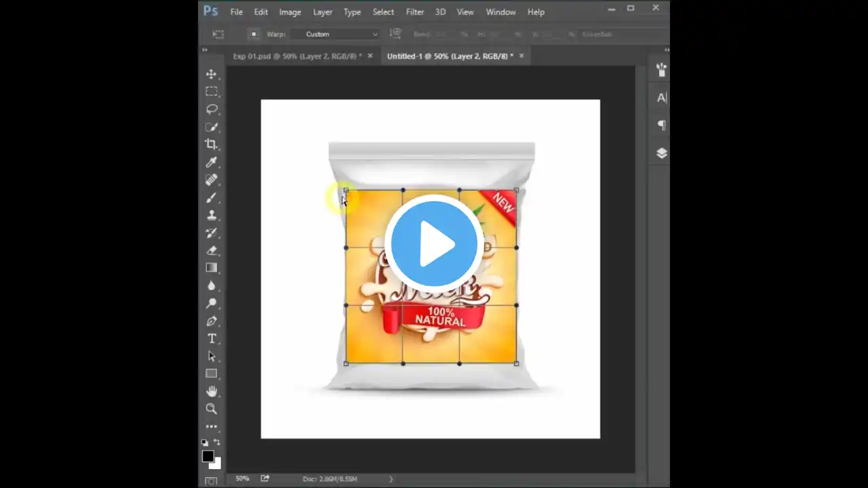Click the white background color swatch
868x488 pixels.
coord(216,464)
